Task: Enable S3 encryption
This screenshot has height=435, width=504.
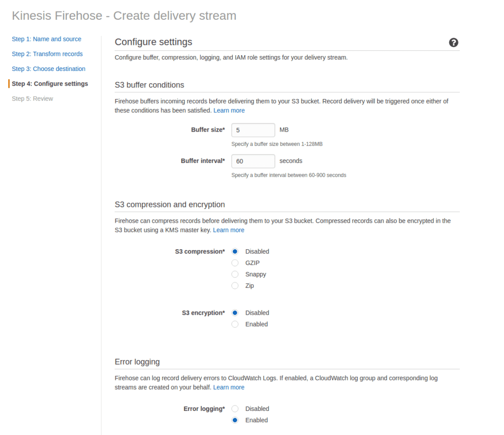Action: click(235, 324)
